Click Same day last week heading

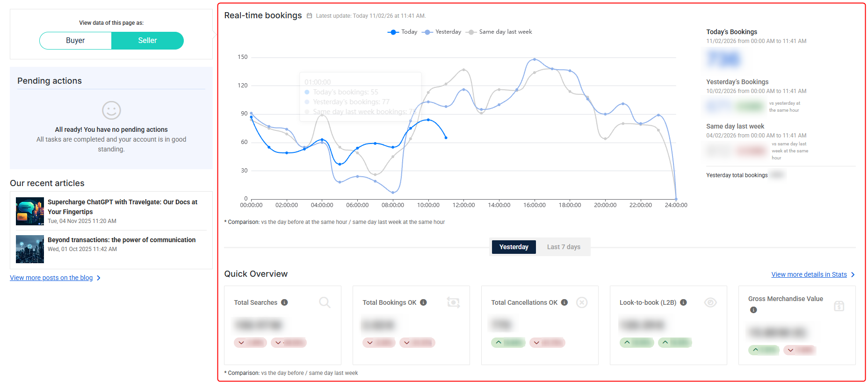735,126
